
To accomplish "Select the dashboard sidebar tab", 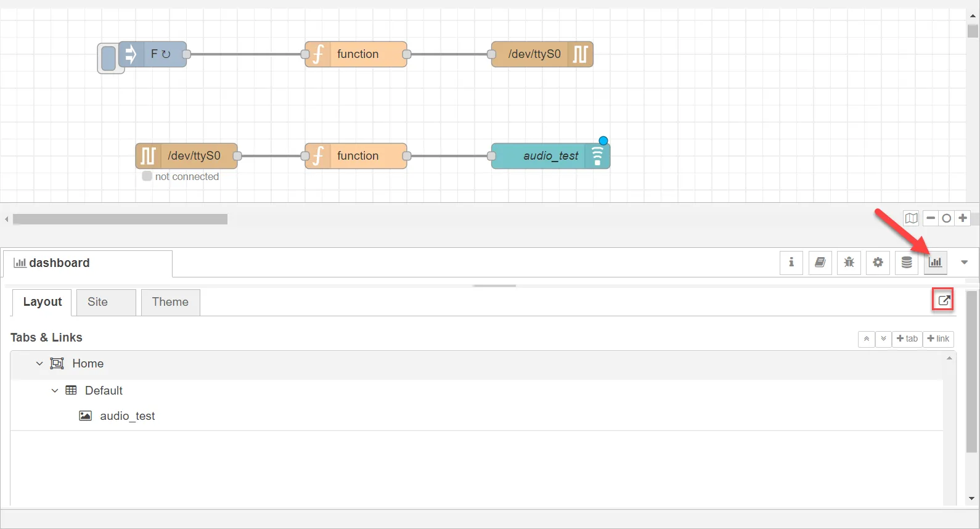I will (88, 263).
